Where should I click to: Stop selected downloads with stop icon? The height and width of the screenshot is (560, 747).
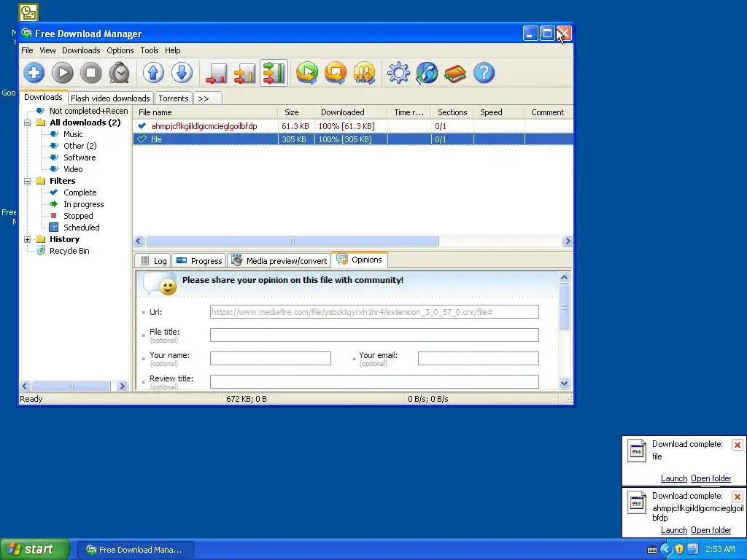[90, 73]
